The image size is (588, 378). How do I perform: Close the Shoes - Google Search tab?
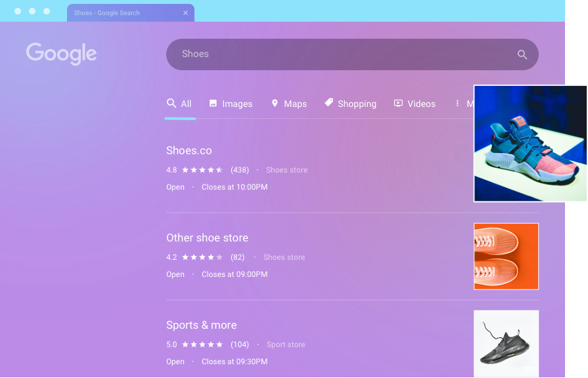coord(185,12)
